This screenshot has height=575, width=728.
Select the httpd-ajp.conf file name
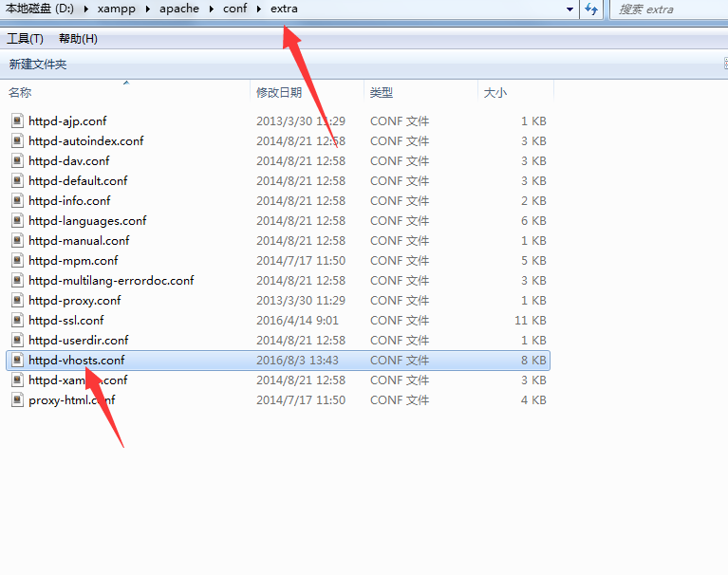[67, 121]
